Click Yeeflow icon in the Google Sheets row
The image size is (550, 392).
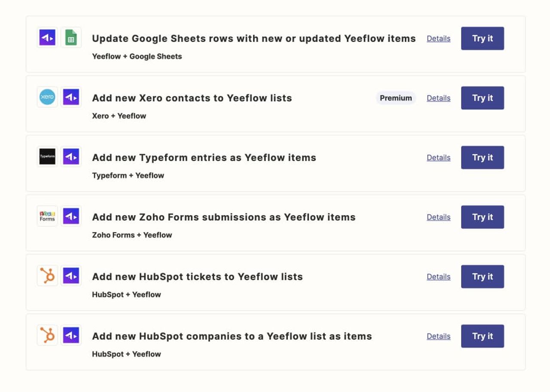pos(47,38)
